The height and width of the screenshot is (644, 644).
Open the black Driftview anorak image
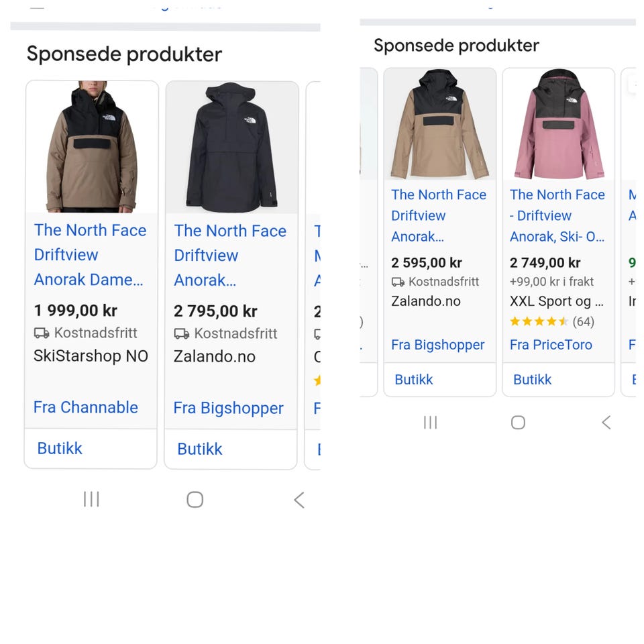click(x=231, y=148)
